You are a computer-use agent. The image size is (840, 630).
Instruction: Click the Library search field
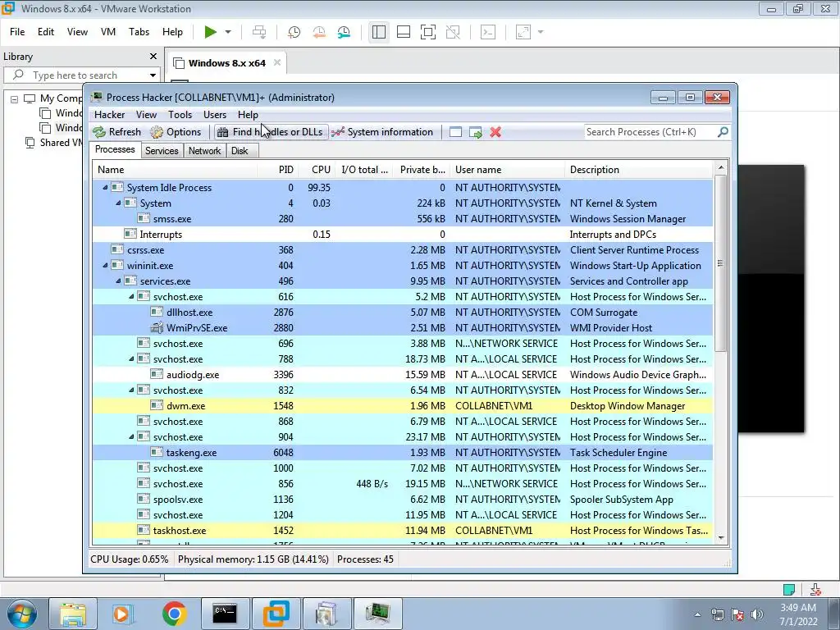(x=80, y=75)
